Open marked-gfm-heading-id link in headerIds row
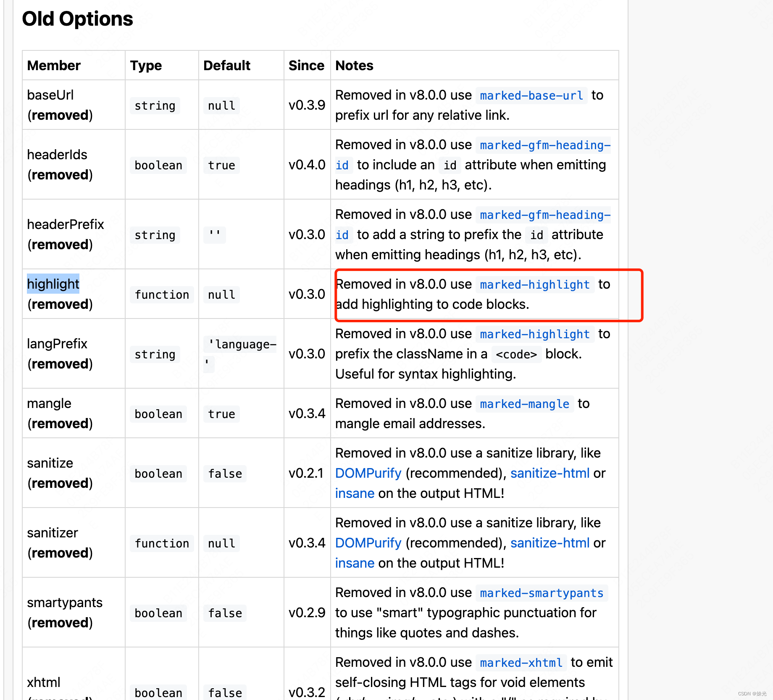Image resolution: width=773 pixels, height=700 pixels. click(x=544, y=145)
